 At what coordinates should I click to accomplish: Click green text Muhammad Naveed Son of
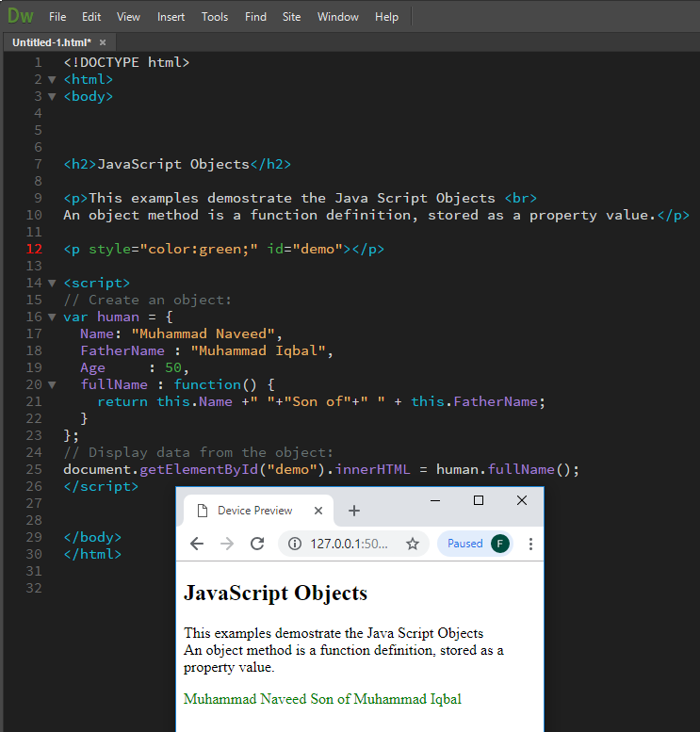[x=323, y=699]
